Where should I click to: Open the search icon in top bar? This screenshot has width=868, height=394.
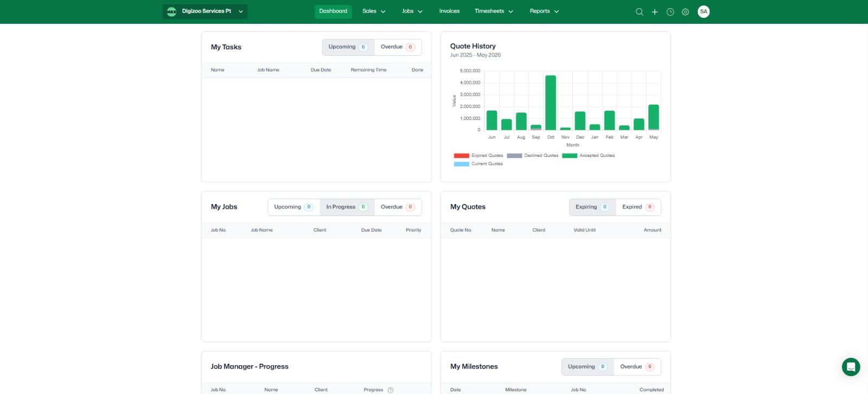pyautogui.click(x=639, y=12)
